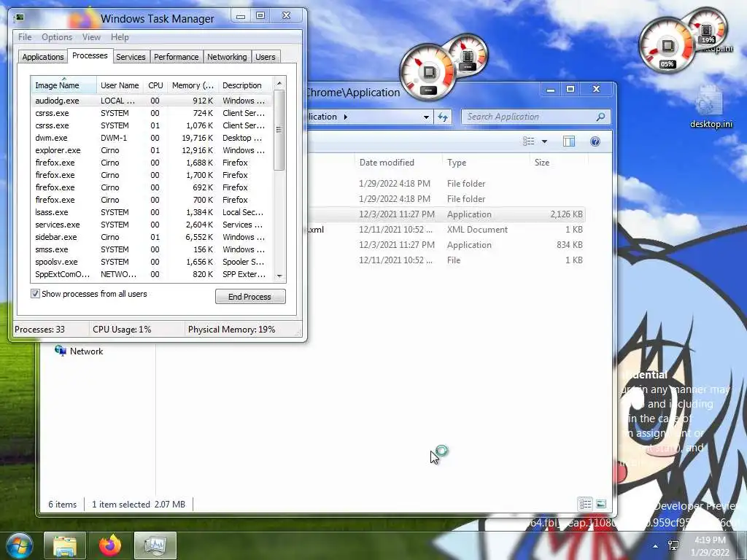Open Help icon in Explorer toolbar
The width and height of the screenshot is (747, 560).
tap(595, 141)
